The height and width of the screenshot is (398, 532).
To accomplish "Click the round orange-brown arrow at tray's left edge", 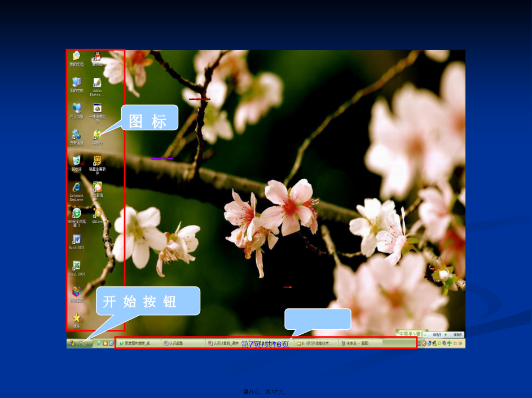I will pos(424,343).
